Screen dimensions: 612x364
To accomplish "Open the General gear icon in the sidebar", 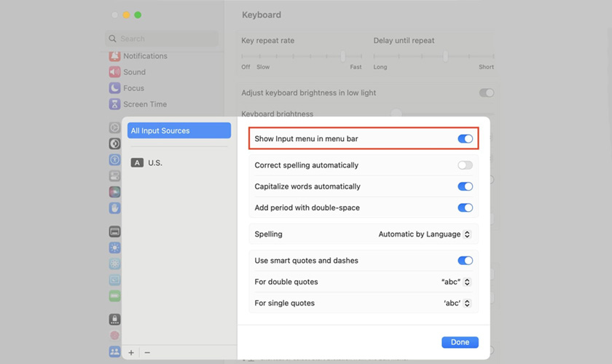I will click(x=114, y=127).
